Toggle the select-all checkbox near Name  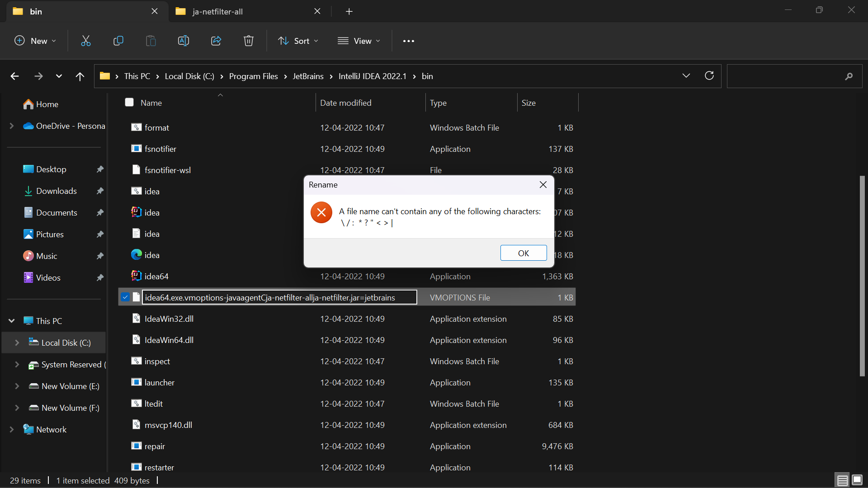(129, 103)
